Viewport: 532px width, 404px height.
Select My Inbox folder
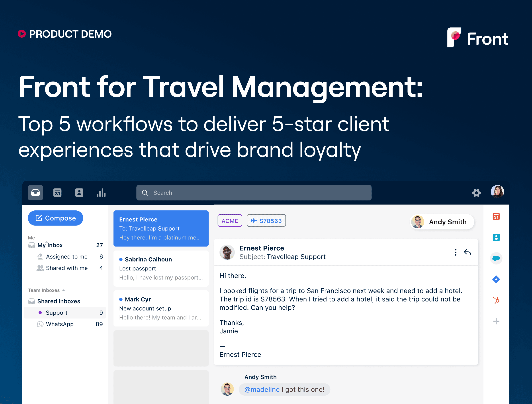[65, 245]
